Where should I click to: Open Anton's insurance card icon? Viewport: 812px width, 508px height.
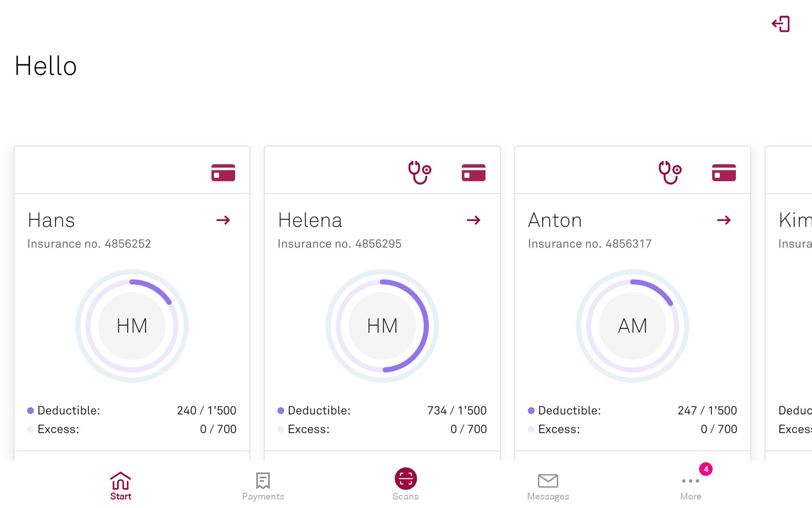click(x=724, y=172)
